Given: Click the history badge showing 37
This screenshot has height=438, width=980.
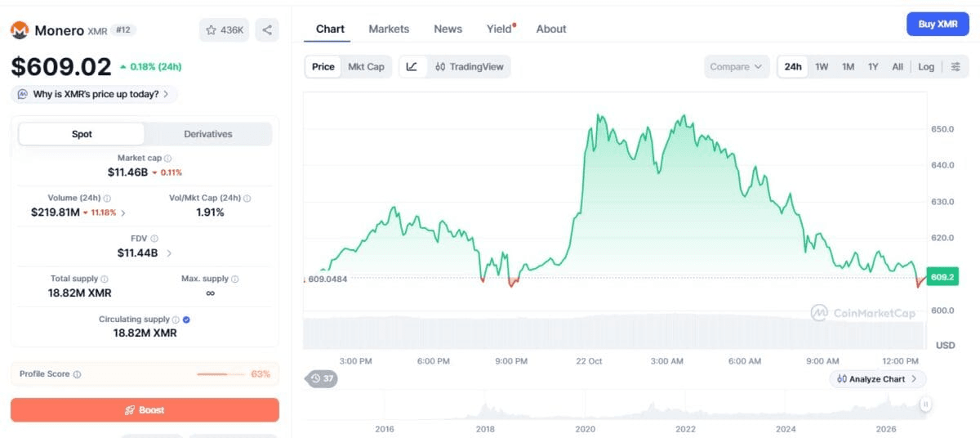Looking at the screenshot, I should click(x=322, y=378).
